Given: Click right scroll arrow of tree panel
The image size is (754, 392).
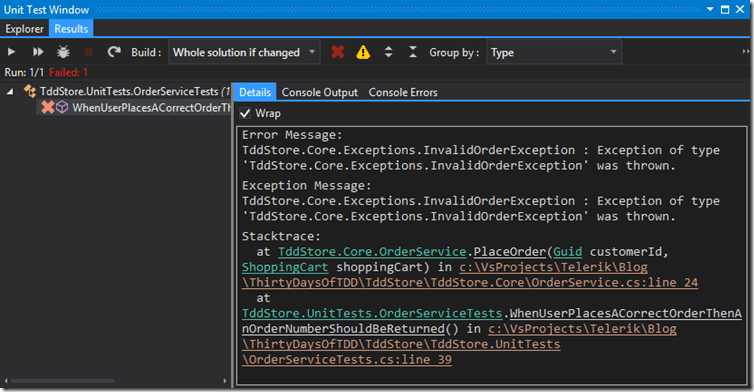Looking at the screenshot, I should pyautogui.click(x=225, y=381).
